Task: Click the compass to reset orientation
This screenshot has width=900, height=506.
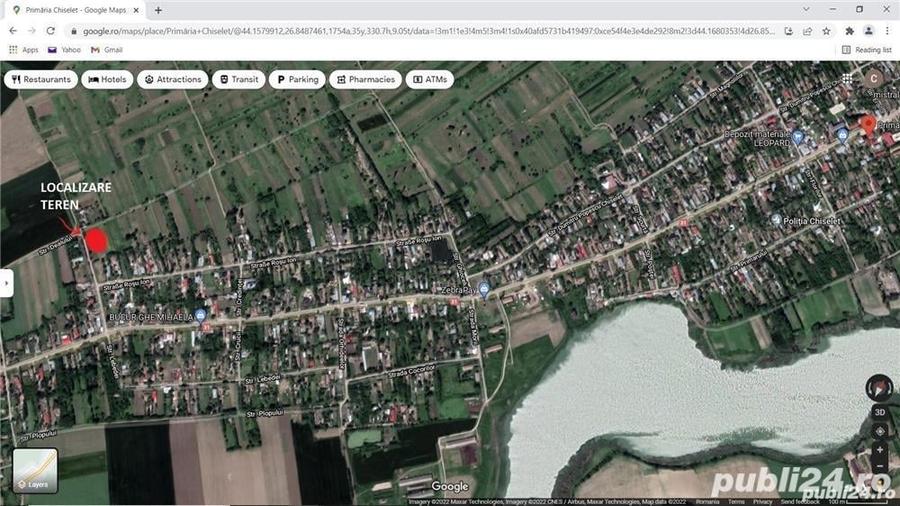Action: 879,388
